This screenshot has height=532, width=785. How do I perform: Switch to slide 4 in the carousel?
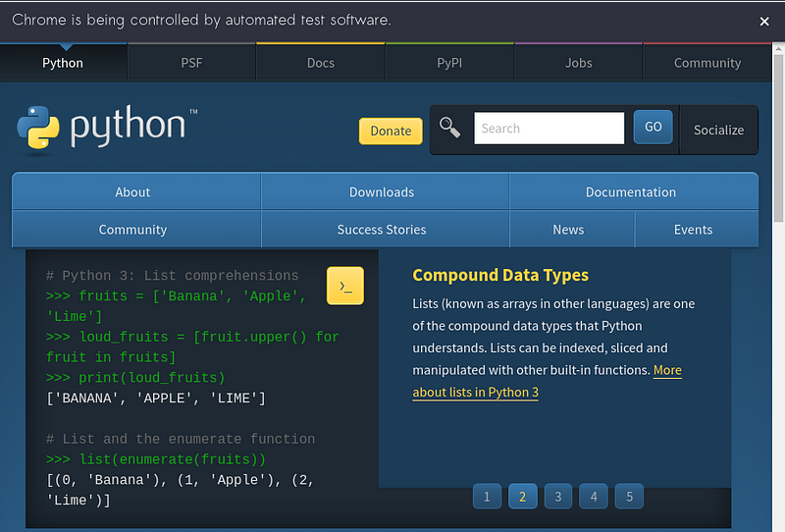click(x=594, y=497)
